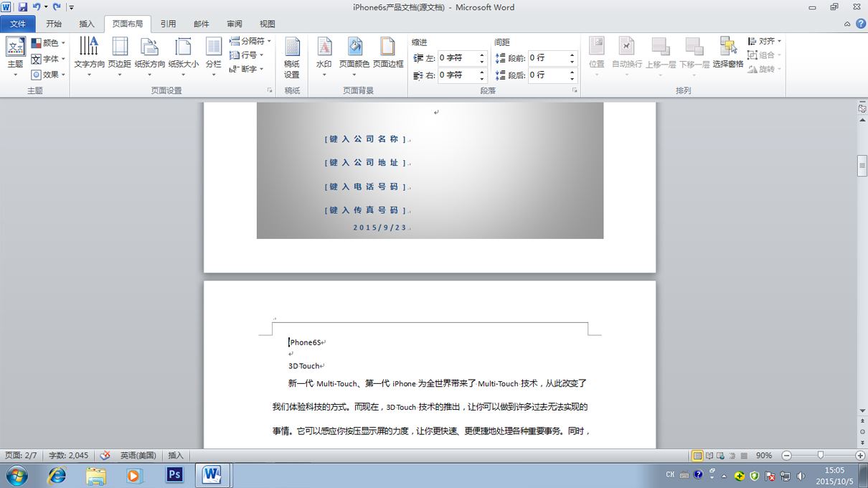Switch to the References (引用) tab
This screenshot has height=488, width=868.
(x=168, y=24)
